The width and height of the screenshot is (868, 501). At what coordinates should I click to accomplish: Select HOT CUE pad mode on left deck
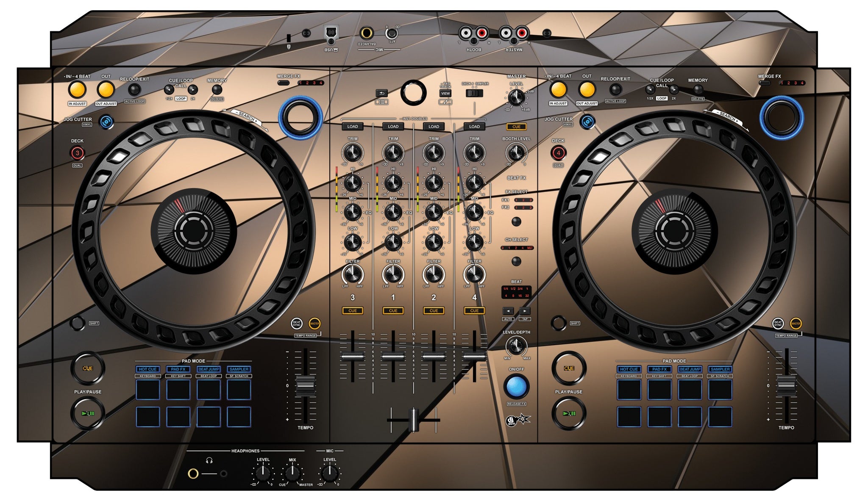click(147, 369)
